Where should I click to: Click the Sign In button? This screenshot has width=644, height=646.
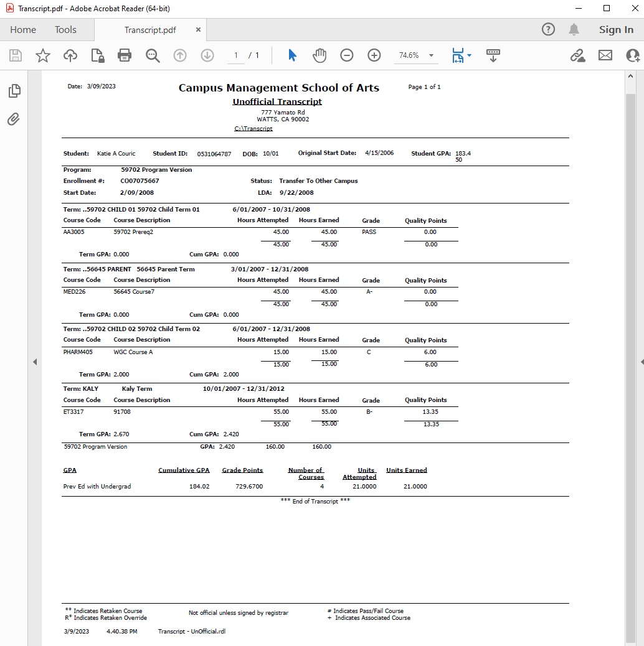click(x=616, y=29)
